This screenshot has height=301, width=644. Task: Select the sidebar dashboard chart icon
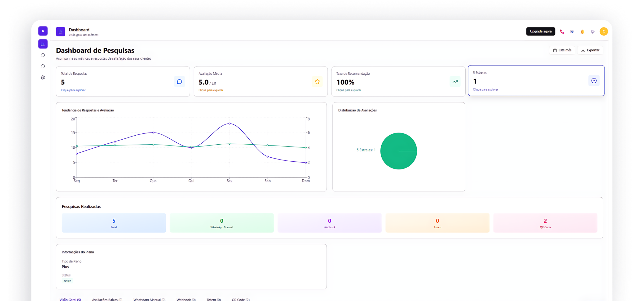(43, 44)
